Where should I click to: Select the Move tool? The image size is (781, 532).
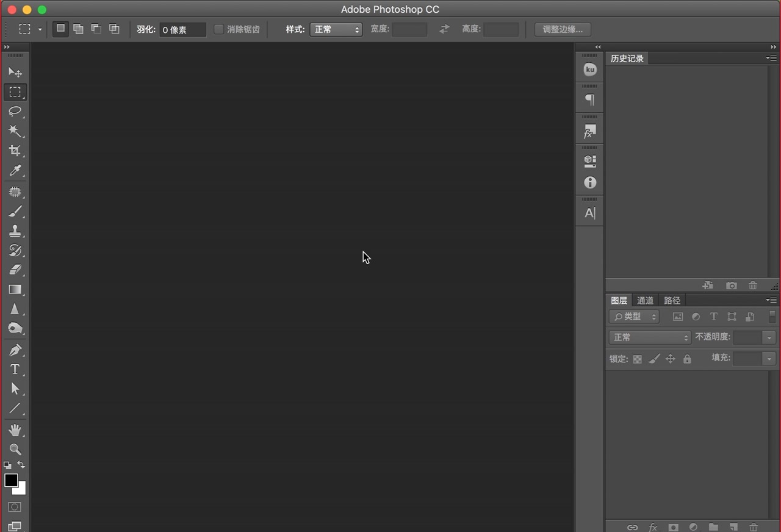pos(15,73)
